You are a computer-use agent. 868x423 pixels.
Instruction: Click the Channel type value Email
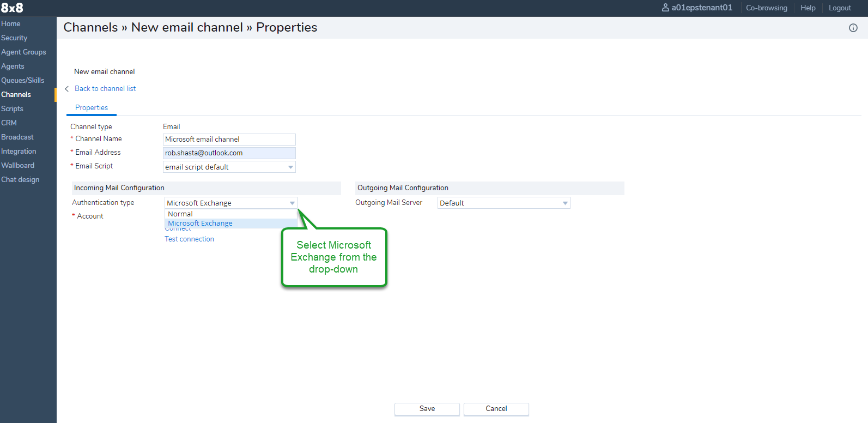click(x=172, y=127)
